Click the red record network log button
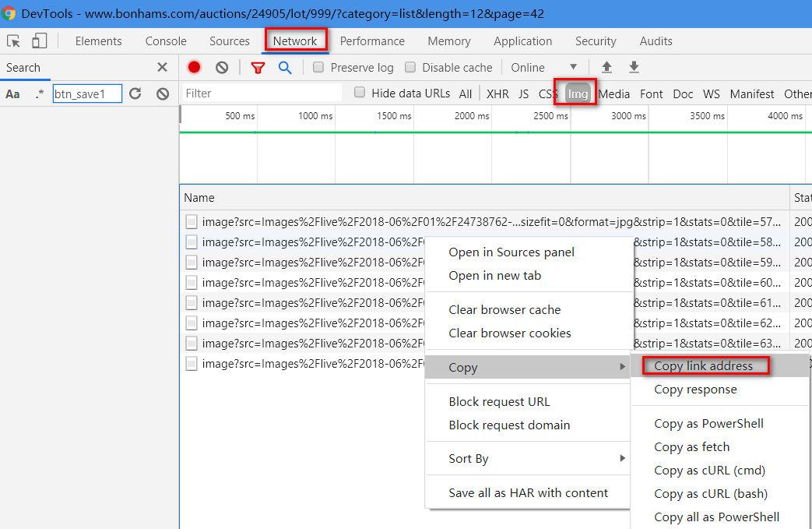 click(x=194, y=68)
